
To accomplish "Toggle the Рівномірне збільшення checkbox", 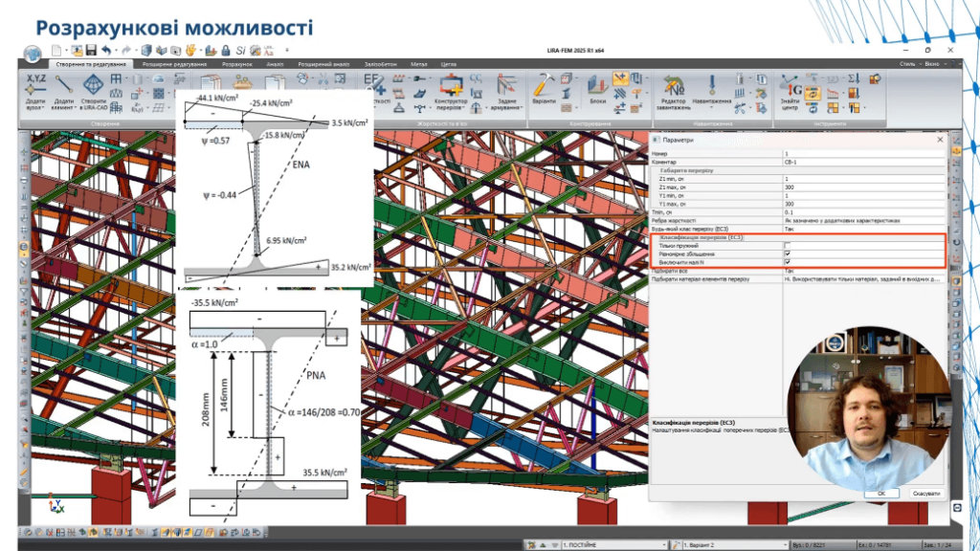I will [x=787, y=254].
